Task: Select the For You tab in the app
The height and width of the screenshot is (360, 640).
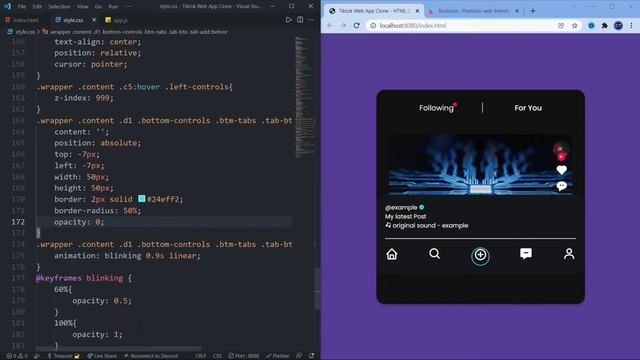Action: tap(528, 108)
